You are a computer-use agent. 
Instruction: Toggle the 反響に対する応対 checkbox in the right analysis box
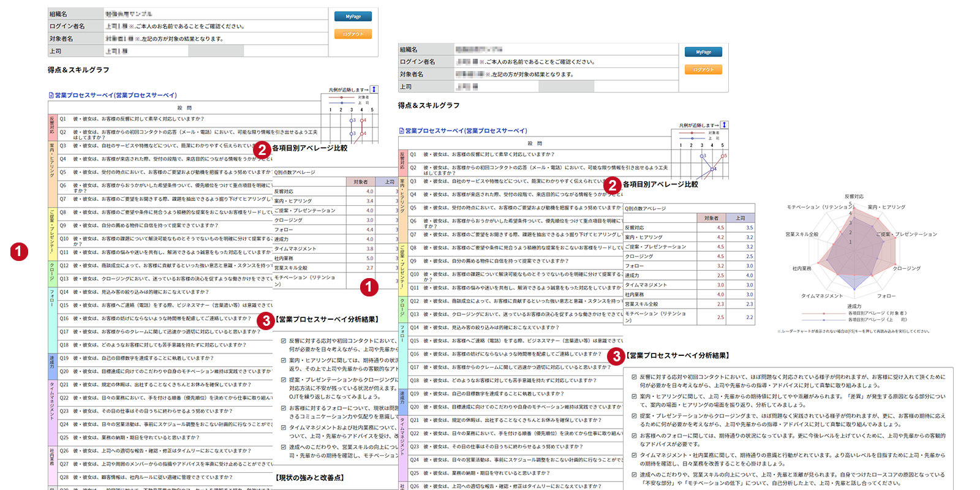click(634, 377)
